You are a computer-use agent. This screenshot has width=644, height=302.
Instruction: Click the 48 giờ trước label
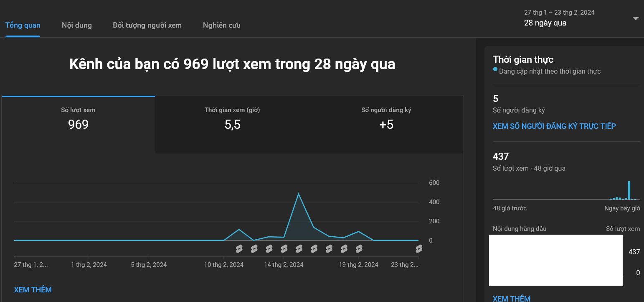(x=510, y=208)
